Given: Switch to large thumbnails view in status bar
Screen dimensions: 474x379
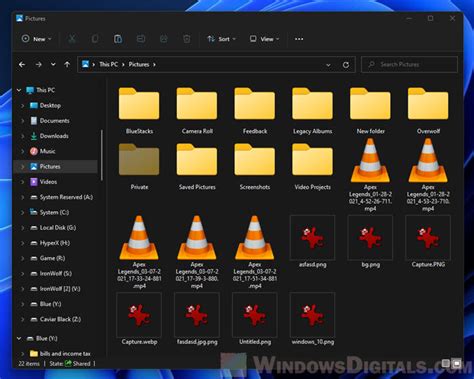Looking at the screenshot, I should point(456,363).
